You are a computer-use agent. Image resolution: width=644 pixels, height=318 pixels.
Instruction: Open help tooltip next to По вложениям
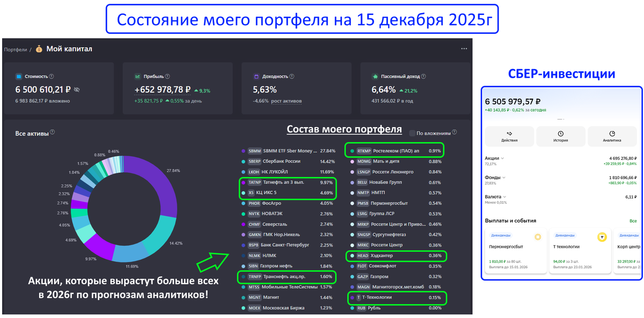[455, 132]
